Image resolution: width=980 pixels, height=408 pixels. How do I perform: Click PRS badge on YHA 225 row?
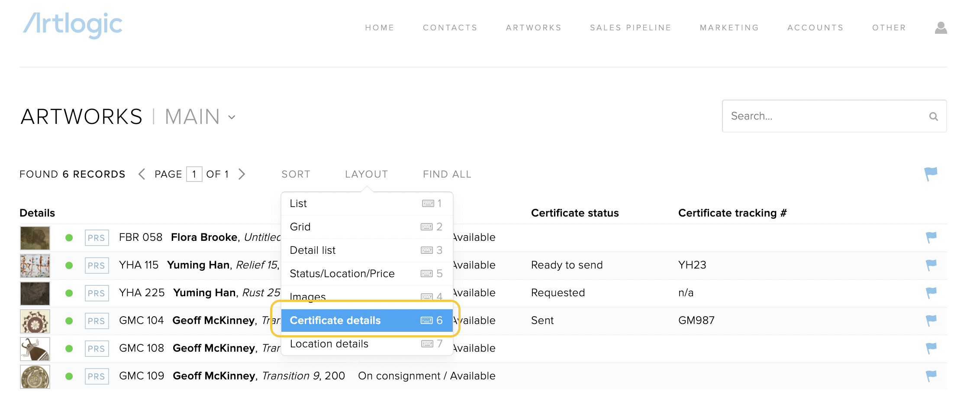pos(97,293)
